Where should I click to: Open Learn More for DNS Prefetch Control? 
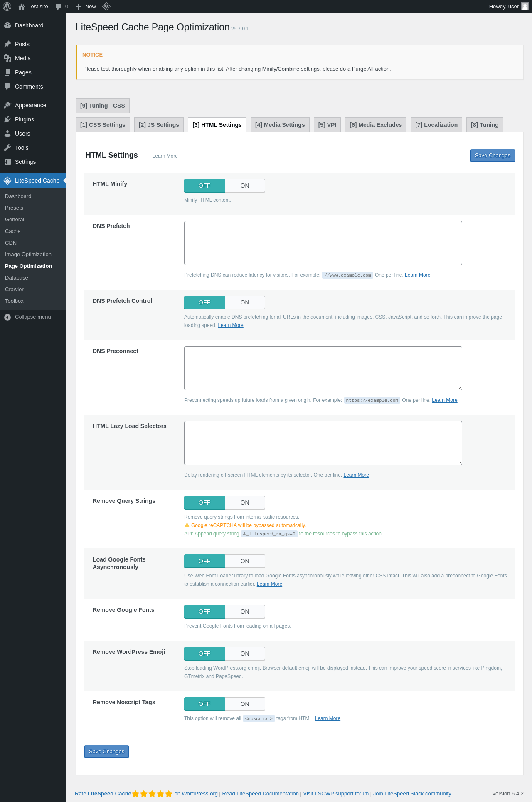231,325
